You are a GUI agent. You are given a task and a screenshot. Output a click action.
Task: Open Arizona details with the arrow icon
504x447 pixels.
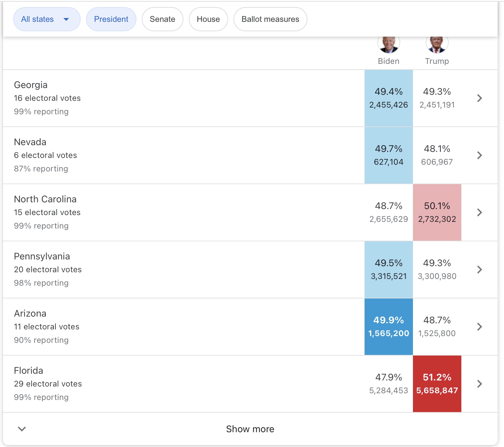(x=479, y=327)
